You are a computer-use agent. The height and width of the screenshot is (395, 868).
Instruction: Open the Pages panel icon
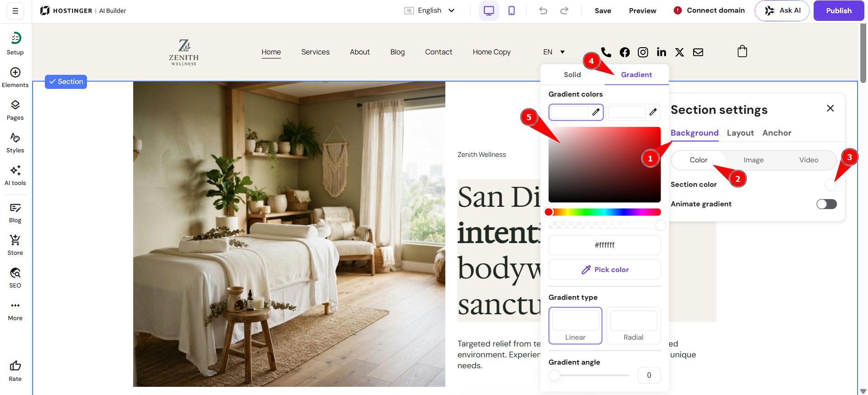tap(15, 110)
